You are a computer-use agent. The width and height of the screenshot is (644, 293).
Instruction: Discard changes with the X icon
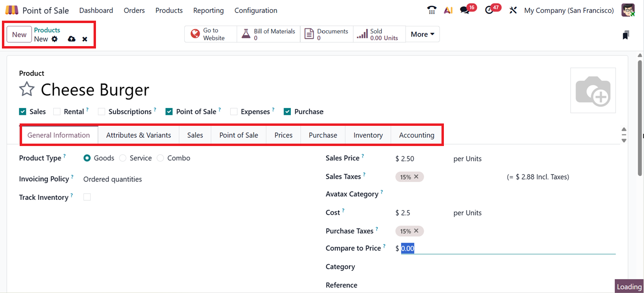click(x=85, y=39)
